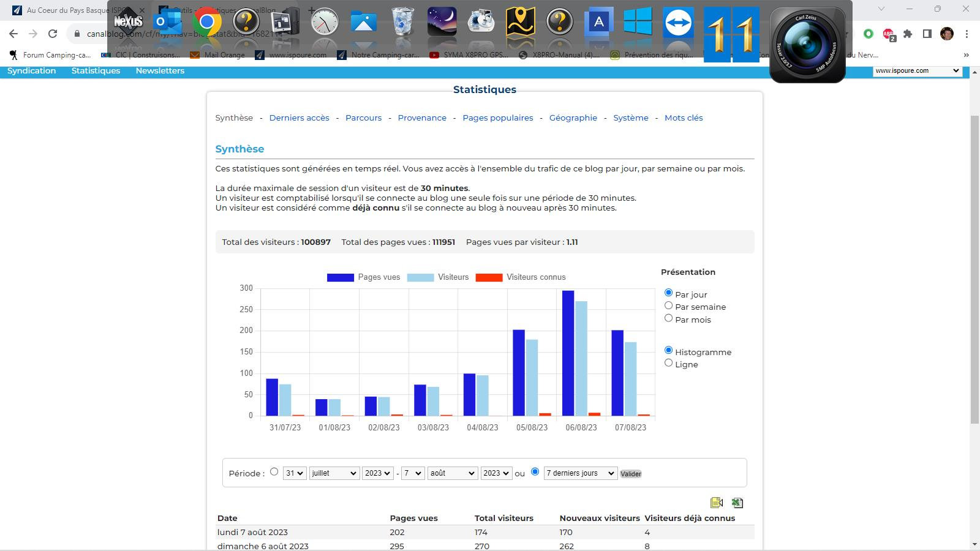Click the Windows logo dock icon
980x551 pixels.
[638, 22]
